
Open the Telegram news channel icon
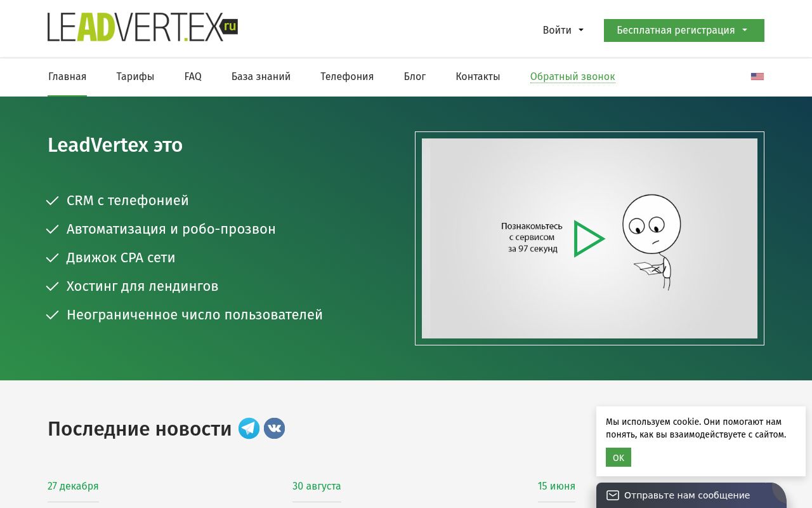point(249,429)
